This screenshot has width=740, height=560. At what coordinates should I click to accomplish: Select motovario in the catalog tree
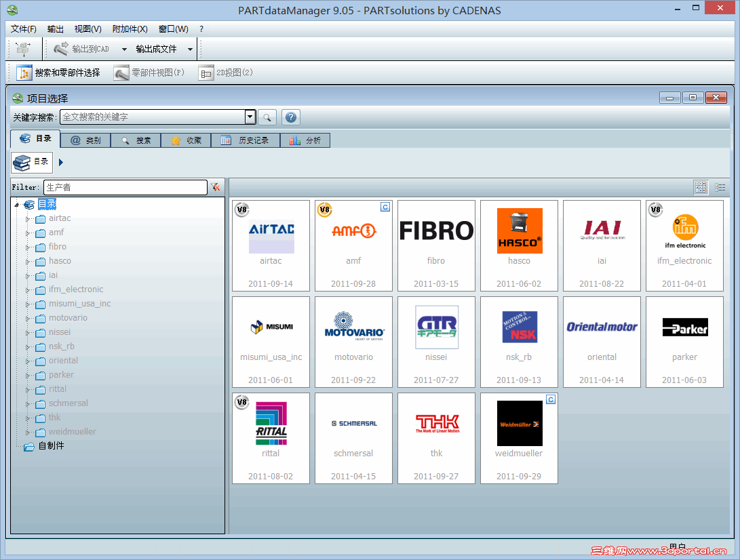point(68,317)
